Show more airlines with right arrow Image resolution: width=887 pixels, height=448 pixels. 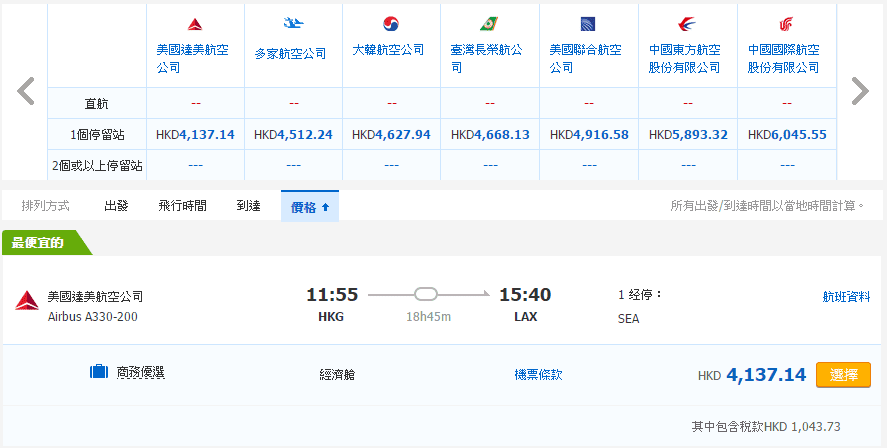pos(859,91)
